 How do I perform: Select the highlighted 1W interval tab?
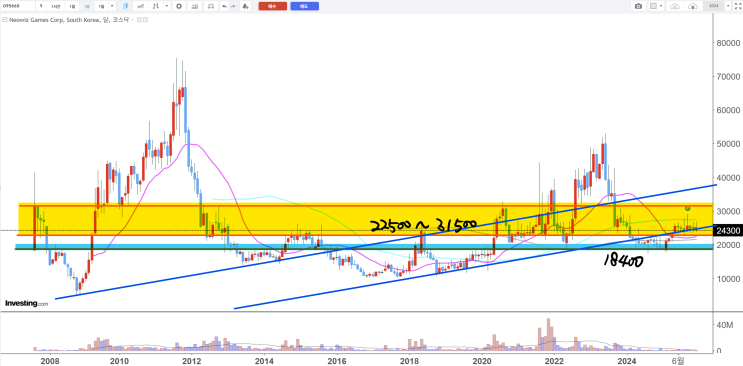pyautogui.click(x=87, y=6)
